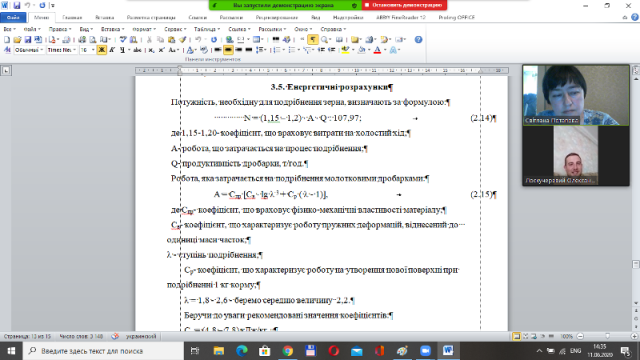640x360 pixels.
Task: Toggle Bold formatting button
Action: pyautogui.click(x=102, y=50)
